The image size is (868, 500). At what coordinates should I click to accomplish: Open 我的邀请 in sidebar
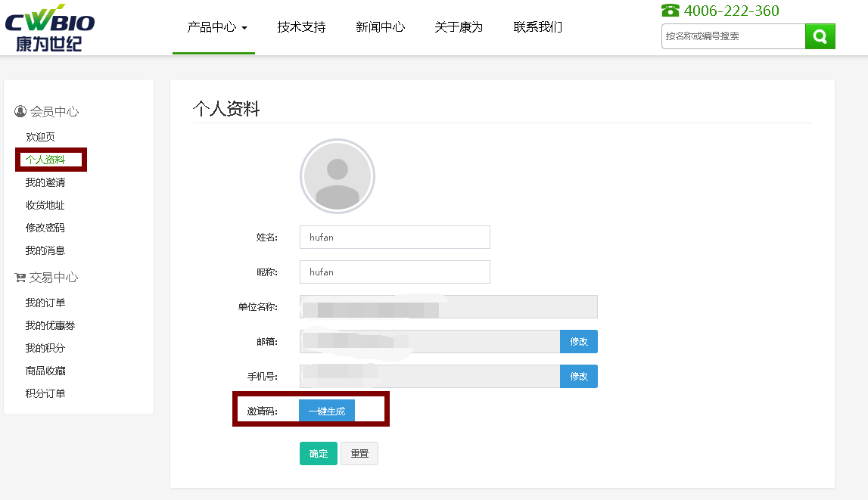pyautogui.click(x=45, y=182)
